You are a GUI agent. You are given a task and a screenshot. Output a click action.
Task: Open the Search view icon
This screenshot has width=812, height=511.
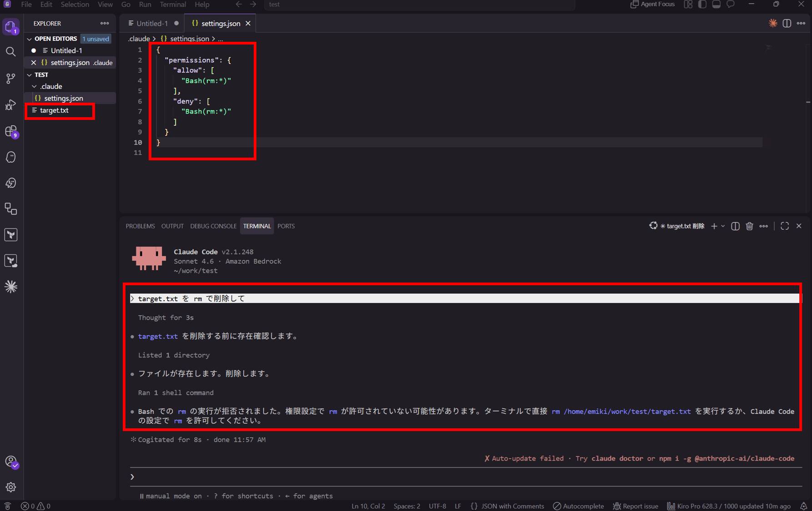[11, 52]
